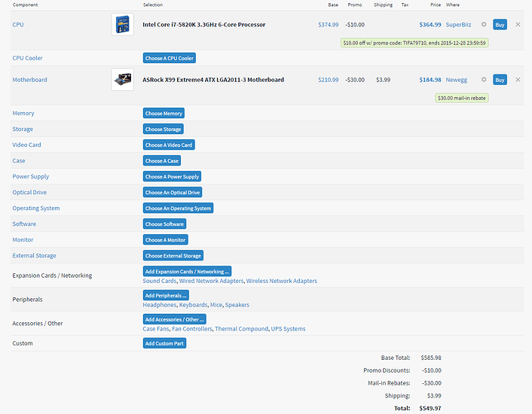This screenshot has width=532, height=414.
Task: Open the Video Card component link
Action: (x=27, y=145)
